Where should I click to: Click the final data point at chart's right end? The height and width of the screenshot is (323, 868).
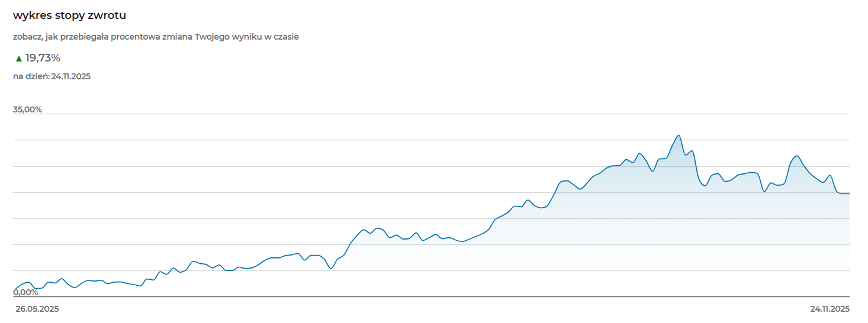pos(848,193)
